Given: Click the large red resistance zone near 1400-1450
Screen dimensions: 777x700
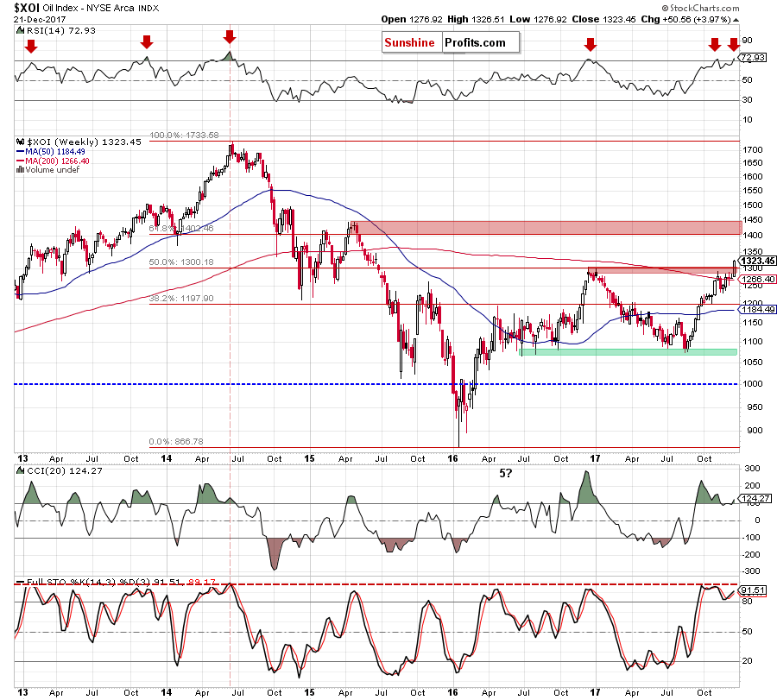Looking at the screenshot, I should point(546,228).
